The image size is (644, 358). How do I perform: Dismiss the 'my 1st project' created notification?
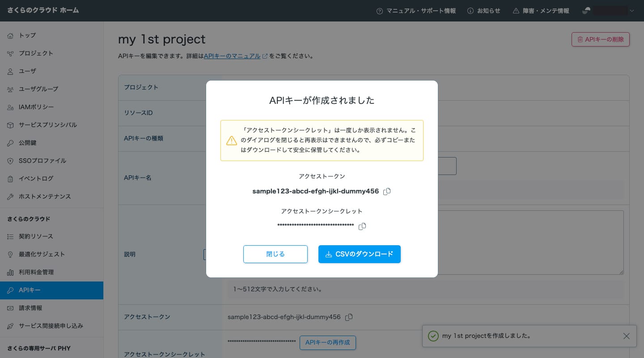click(x=626, y=336)
